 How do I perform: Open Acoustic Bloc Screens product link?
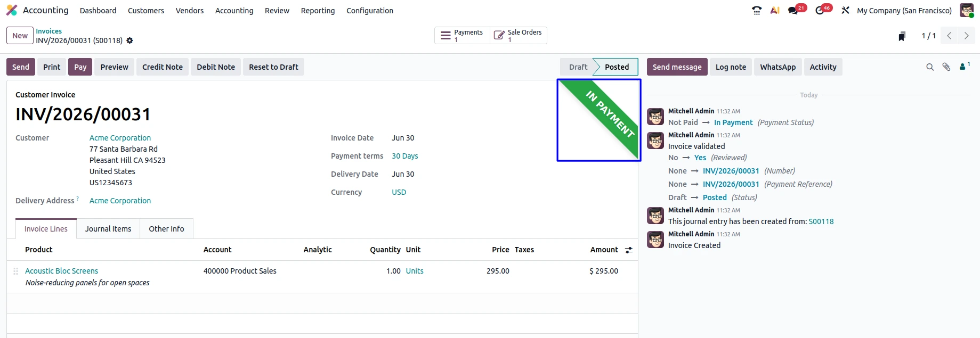[x=62, y=271]
